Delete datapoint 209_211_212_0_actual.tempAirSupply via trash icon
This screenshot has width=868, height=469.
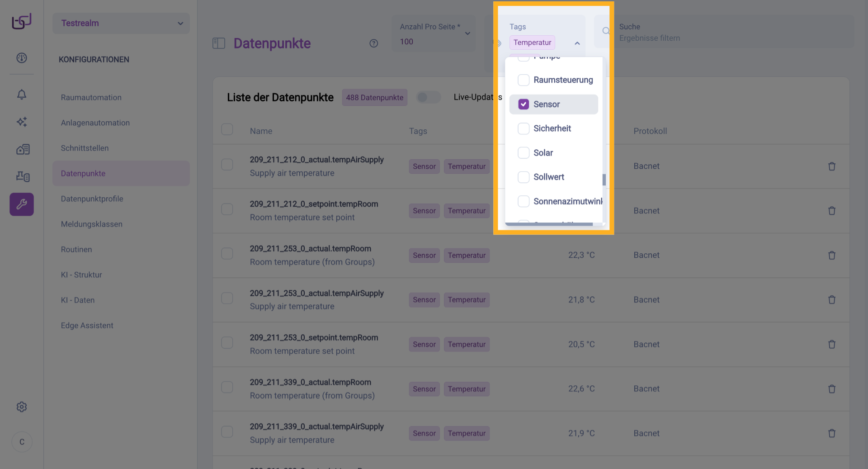832,166
